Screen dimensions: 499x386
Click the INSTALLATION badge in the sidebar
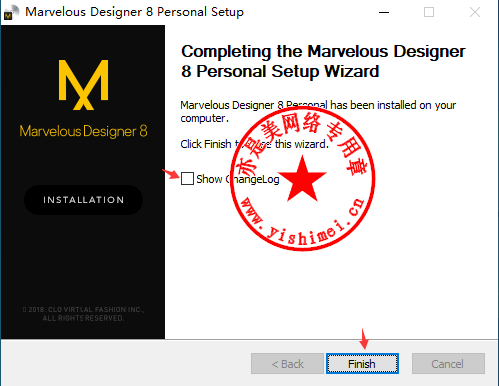pos(84,200)
